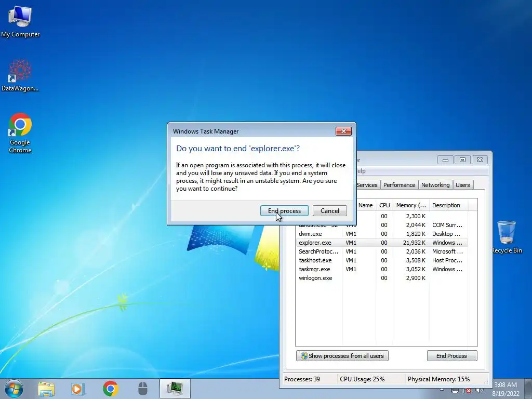This screenshot has width=532, height=399.
Task: Open the DataWagon desktop shortcut
Action: (x=20, y=75)
